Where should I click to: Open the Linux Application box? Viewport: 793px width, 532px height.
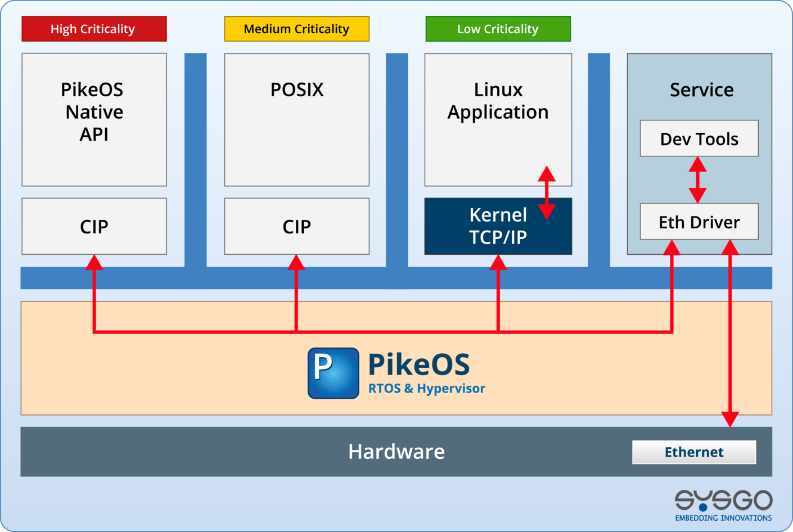pyautogui.click(x=498, y=101)
